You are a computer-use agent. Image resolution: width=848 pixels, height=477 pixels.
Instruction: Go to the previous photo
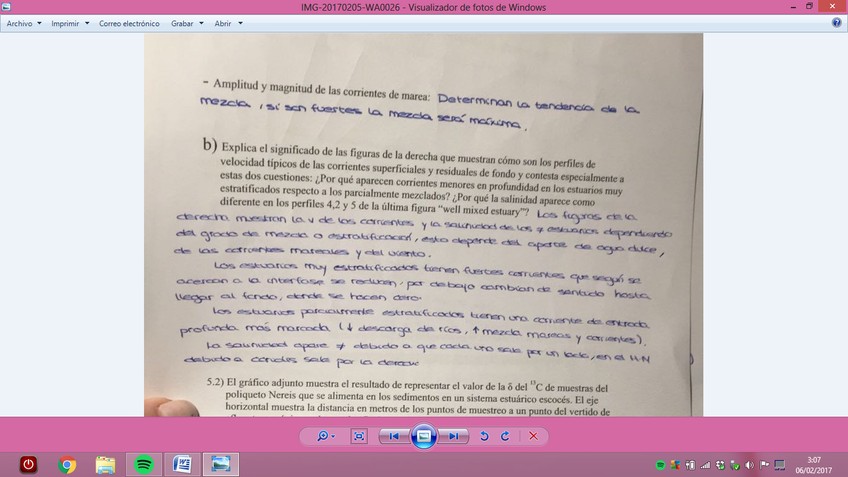[394, 436]
